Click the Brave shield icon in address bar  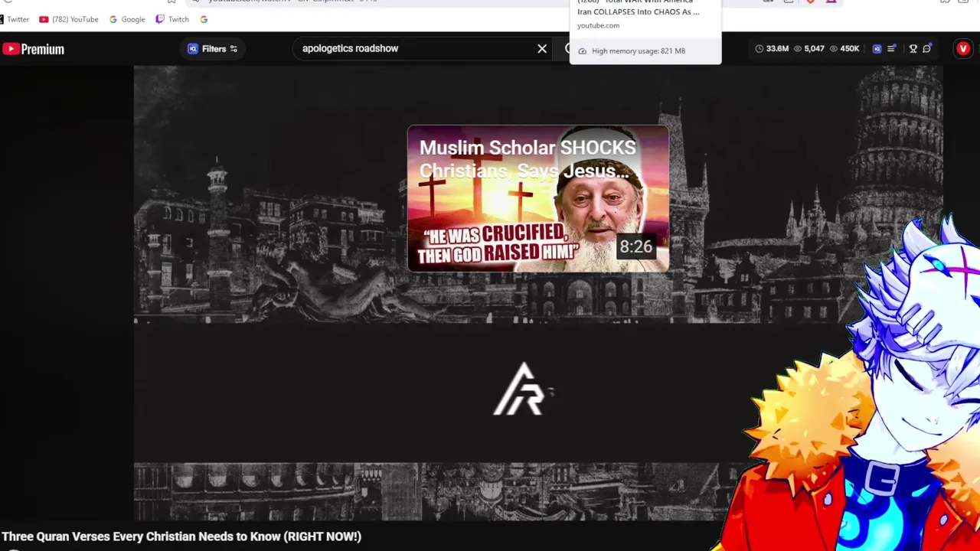tap(810, 2)
